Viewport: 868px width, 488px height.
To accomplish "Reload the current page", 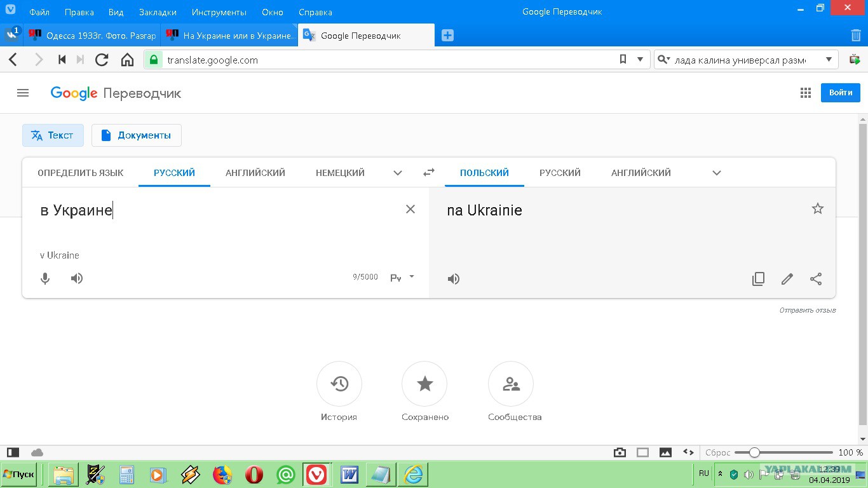I will coord(101,60).
